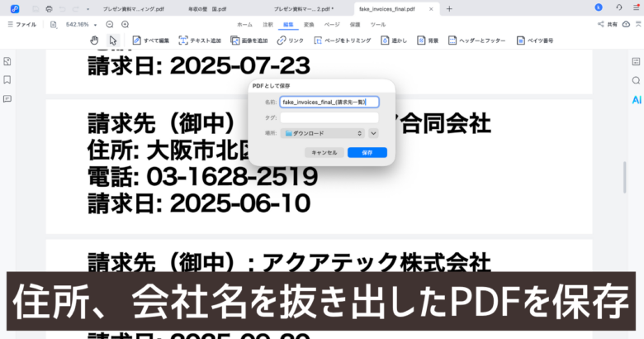Click the タグ input field
644x339 pixels.
click(x=329, y=117)
